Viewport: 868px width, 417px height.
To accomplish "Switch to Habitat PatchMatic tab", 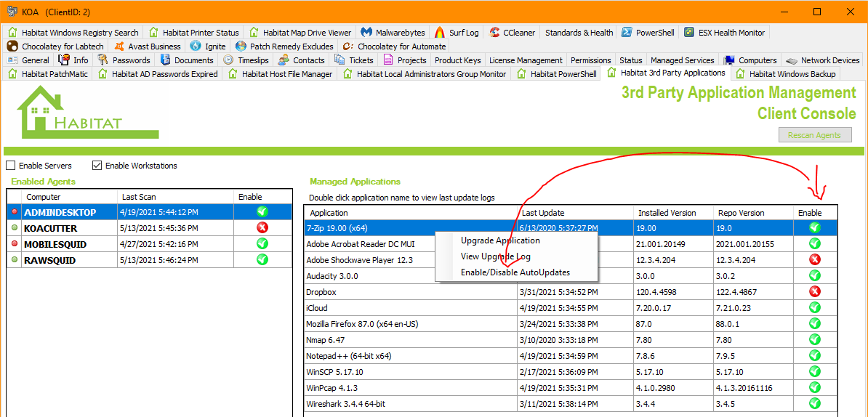I will point(48,74).
